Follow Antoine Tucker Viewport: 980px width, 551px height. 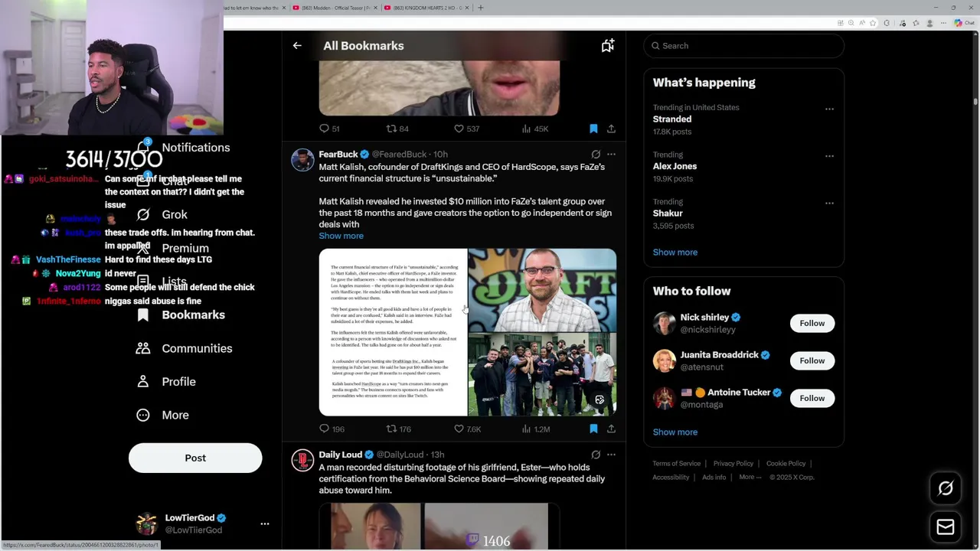pos(812,398)
